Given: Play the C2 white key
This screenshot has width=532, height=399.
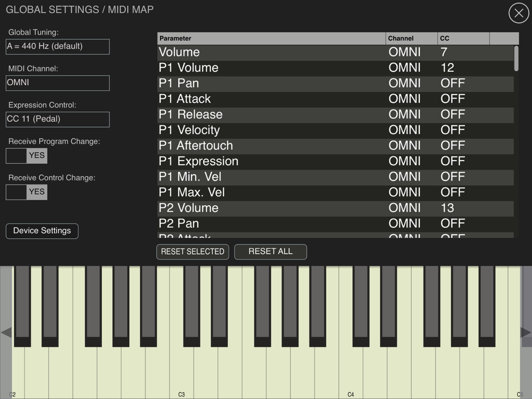Looking at the screenshot, I should tap(18, 373).
